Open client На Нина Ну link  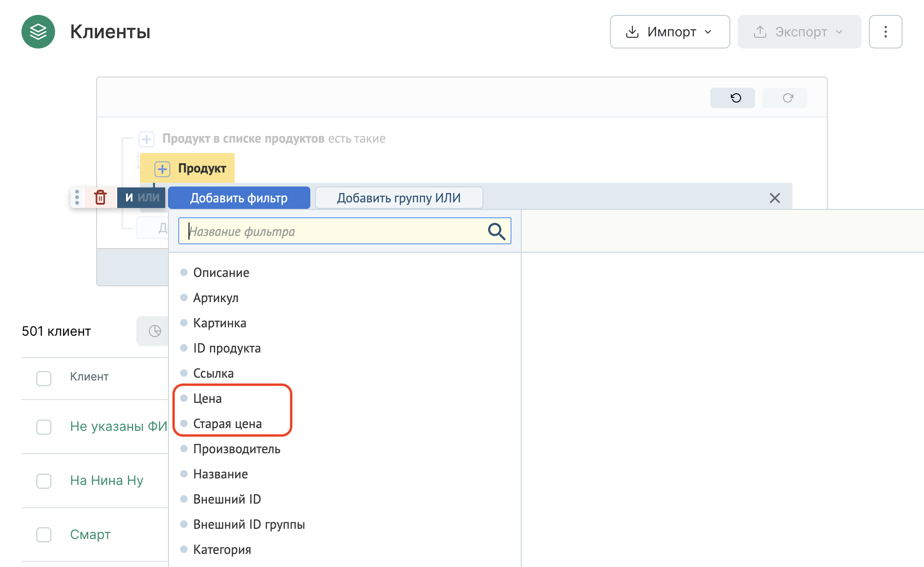(106, 480)
